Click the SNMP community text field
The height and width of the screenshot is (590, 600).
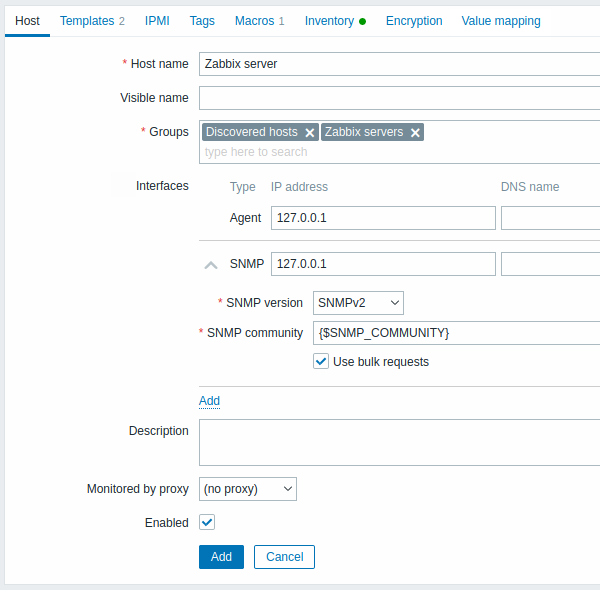point(456,332)
